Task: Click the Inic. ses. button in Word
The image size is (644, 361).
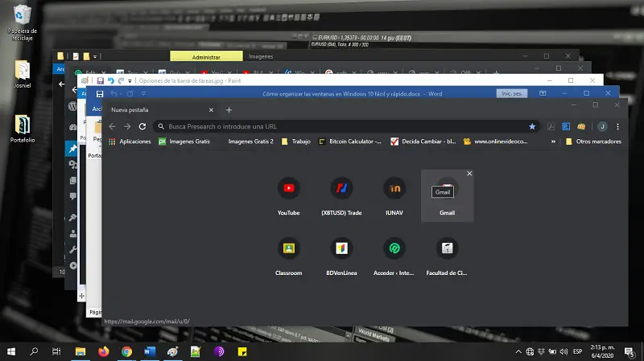Action: click(512, 93)
